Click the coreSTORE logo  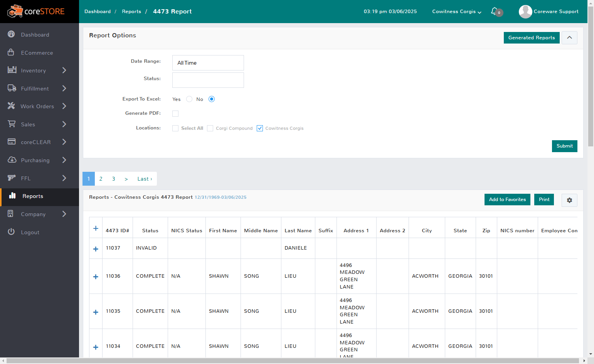36,12
